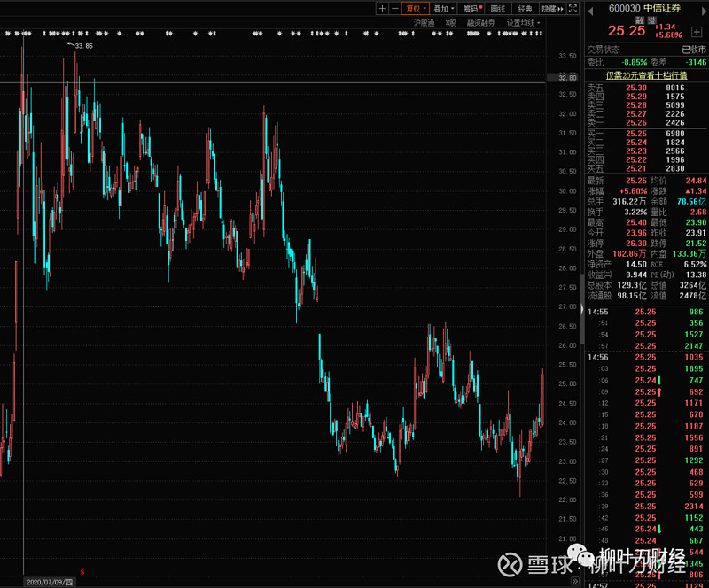Image resolution: width=709 pixels, height=588 pixels.
Task: Select 买五 price 25.21
Action: [x=635, y=168]
